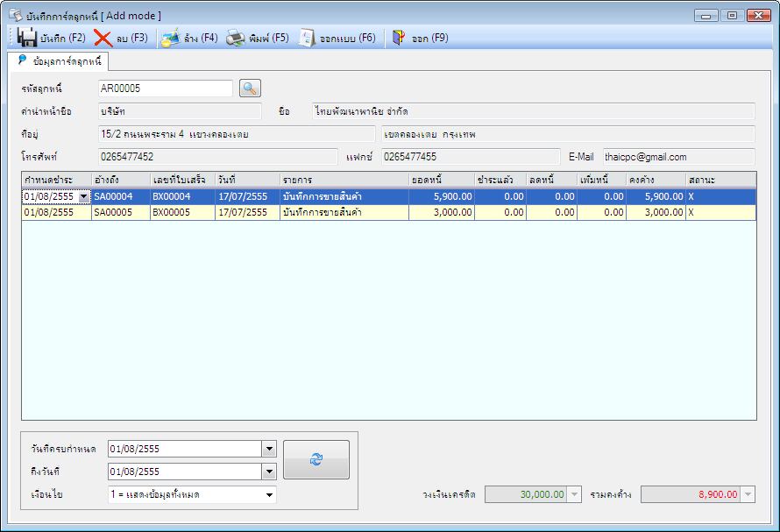Expand the เงื่อนไข condition combo box
Screen dimensions: 780x532
[269, 494]
